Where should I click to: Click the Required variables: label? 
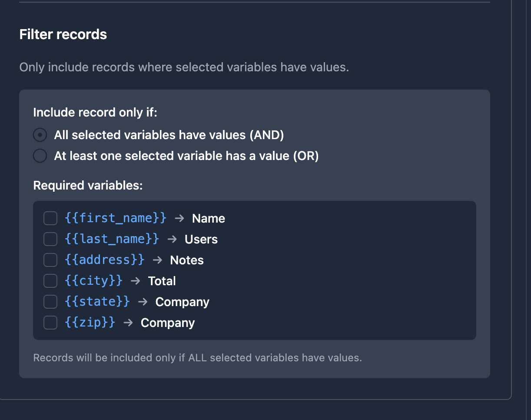click(88, 186)
